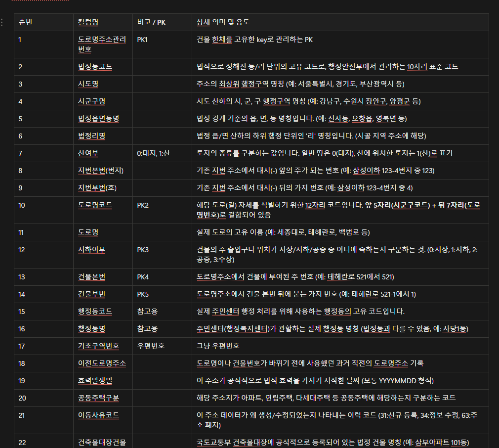Click the '0:대지, 1:산' cell
This screenshot has height=448, width=499.
162,153
